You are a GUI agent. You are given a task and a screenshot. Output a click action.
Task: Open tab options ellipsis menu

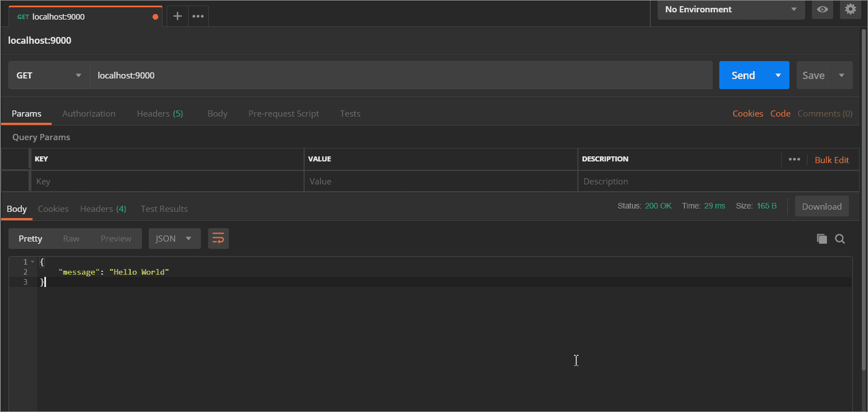[x=198, y=16]
